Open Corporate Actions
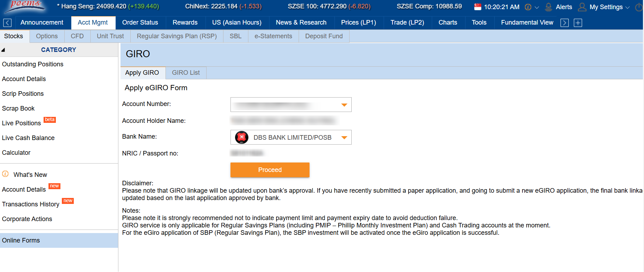The width and height of the screenshot is (644, 272). (x=27, y=219)
